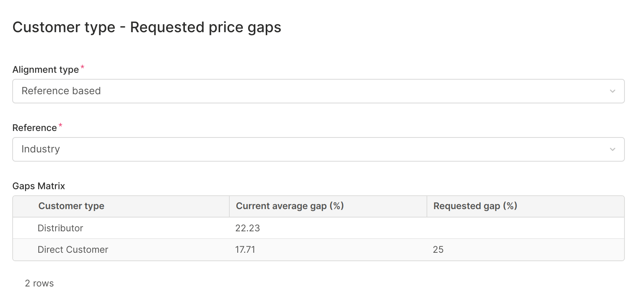
Task: Click the 17.71 current average gap value
Action: coord(245,250)
